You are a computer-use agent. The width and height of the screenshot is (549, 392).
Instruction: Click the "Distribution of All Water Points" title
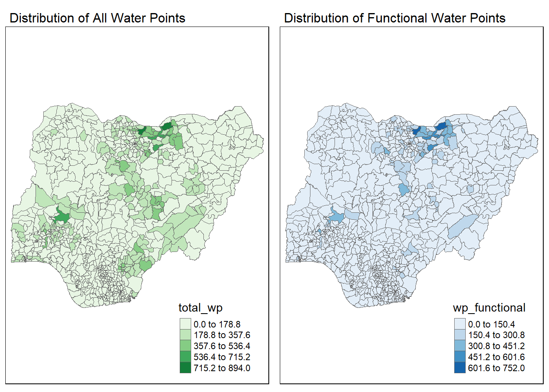tap(97, 18)
